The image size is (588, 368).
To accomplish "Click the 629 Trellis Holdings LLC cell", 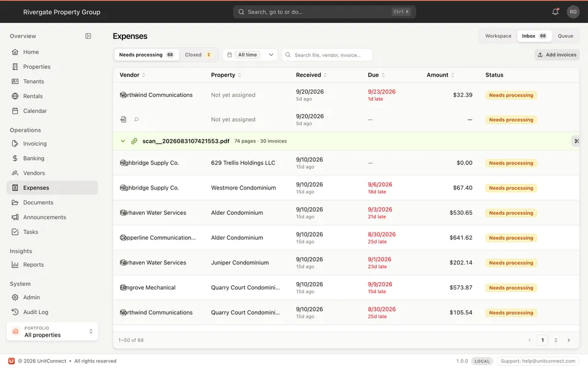I will [243, 163].
